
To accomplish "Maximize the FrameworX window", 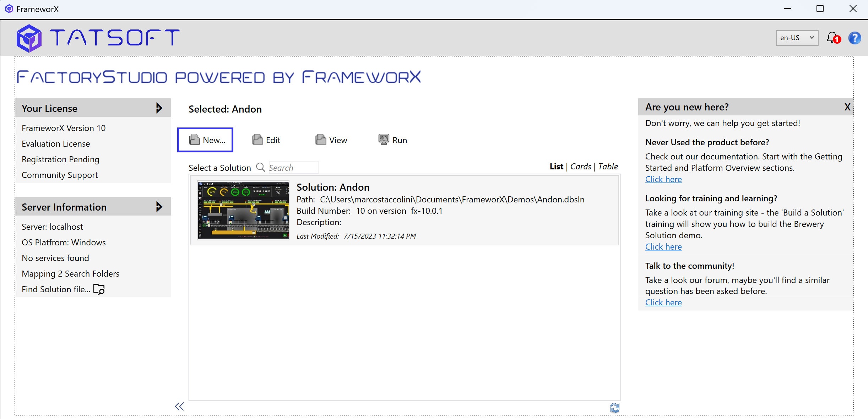I will click(x=820, y=9).
